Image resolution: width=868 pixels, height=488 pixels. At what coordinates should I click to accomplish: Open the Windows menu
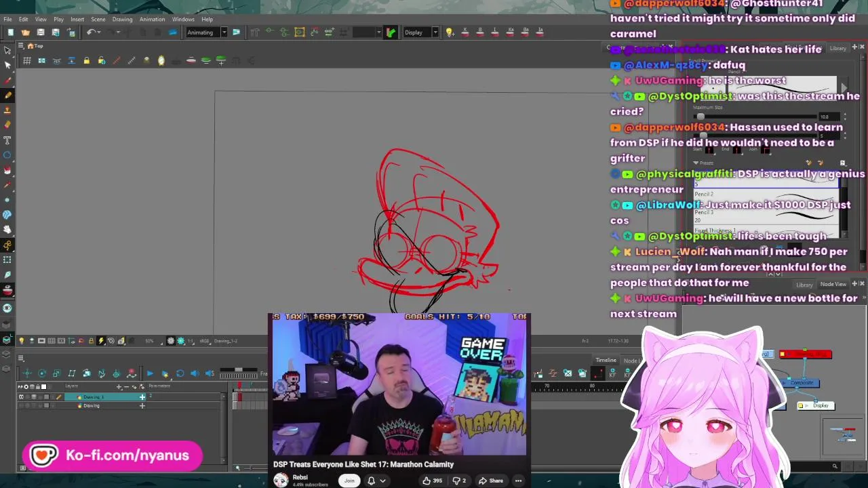point(183,19)
